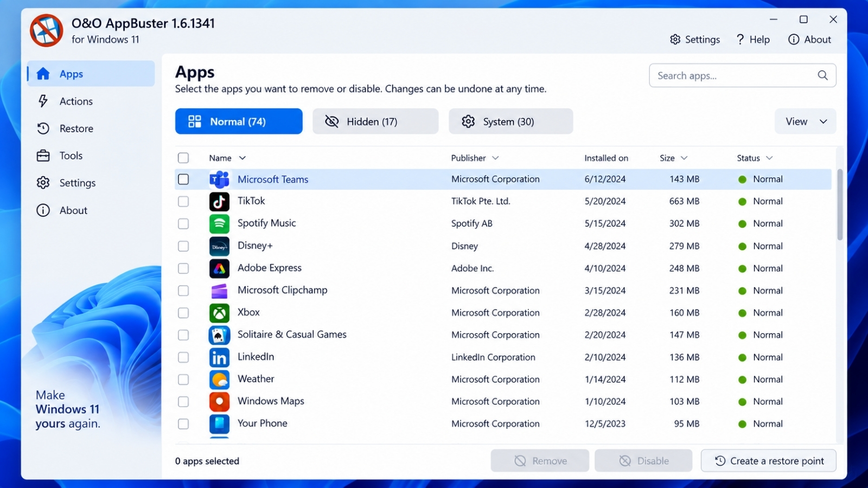868x488 pixels.
Task: Click the Restore clock icon in sidebar
Action: pos(43,129)
